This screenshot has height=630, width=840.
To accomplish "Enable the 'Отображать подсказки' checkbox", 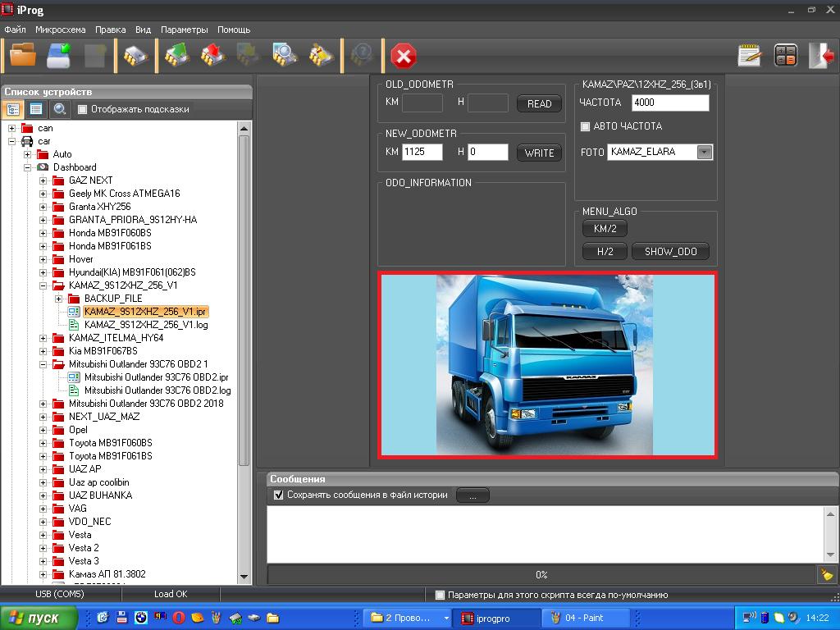I will click(82, 109).
